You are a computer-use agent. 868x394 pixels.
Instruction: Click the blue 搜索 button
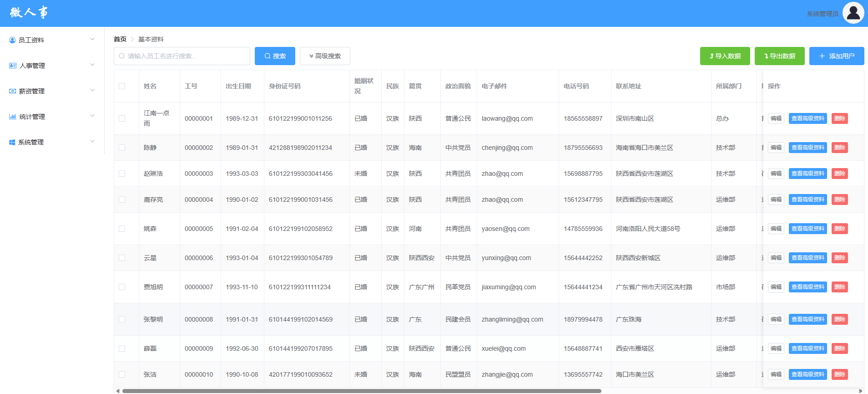[x=275, y=56]
